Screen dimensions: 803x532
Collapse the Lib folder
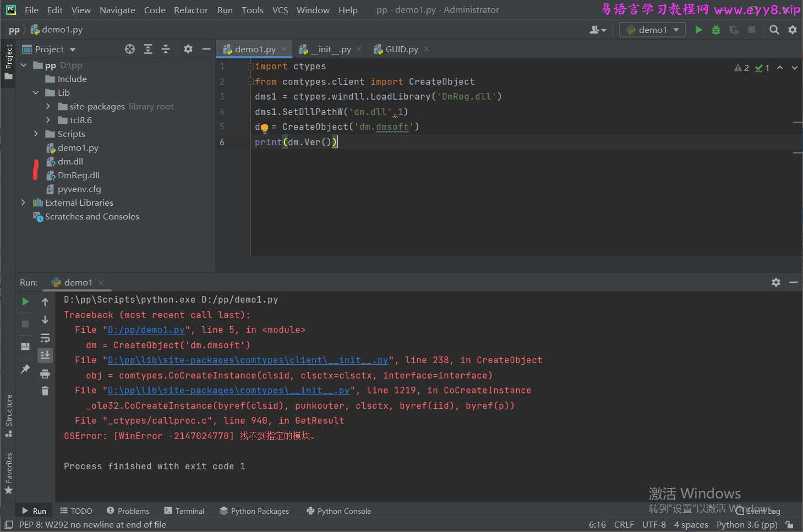tap(36, 93)
